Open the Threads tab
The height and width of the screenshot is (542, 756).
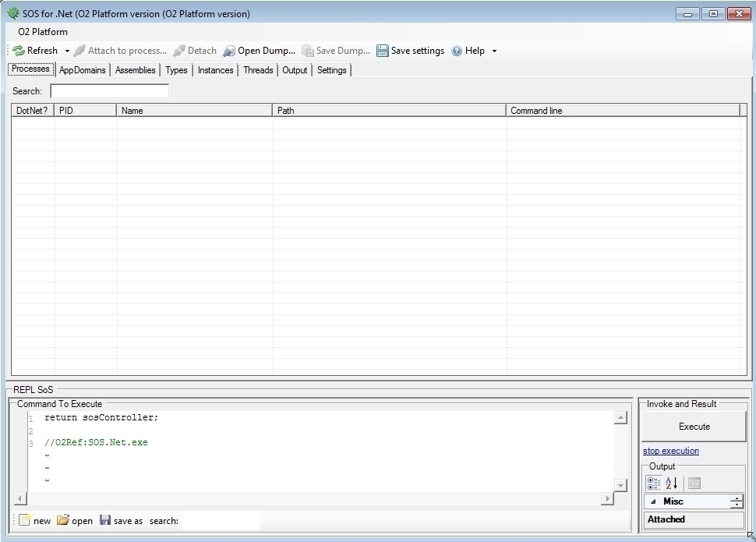tap(258, 70)
